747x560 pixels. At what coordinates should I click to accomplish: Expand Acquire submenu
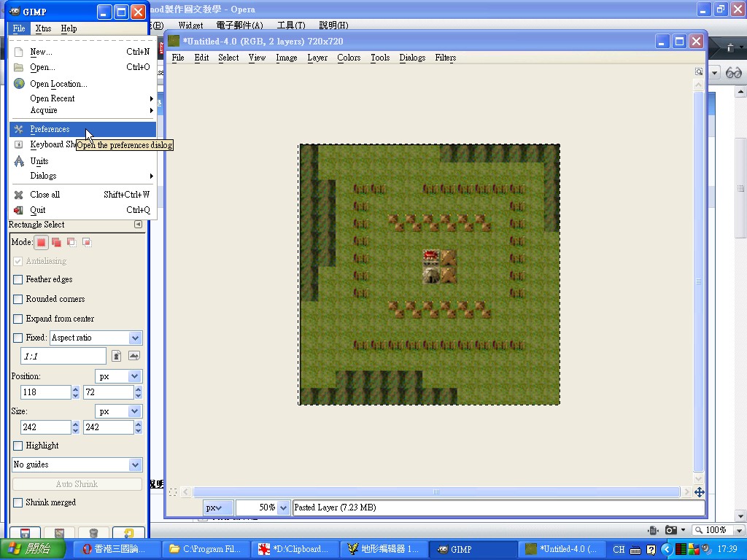click(x=83, y=111)
